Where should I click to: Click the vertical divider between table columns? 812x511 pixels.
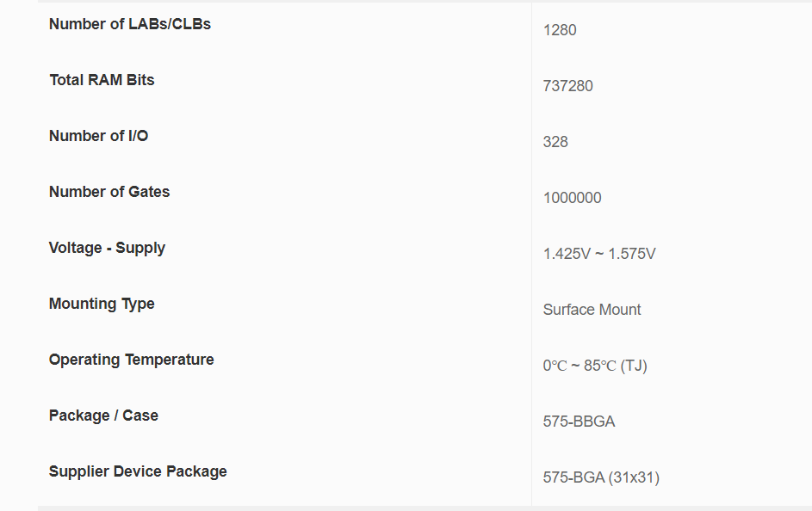click(x=531, y=258)
